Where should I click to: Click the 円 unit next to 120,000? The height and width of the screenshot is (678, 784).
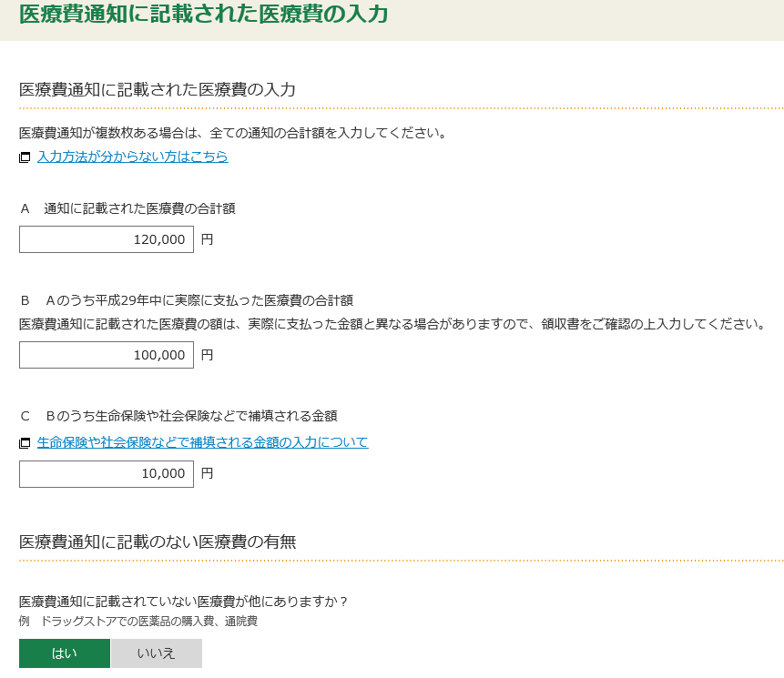207,239
